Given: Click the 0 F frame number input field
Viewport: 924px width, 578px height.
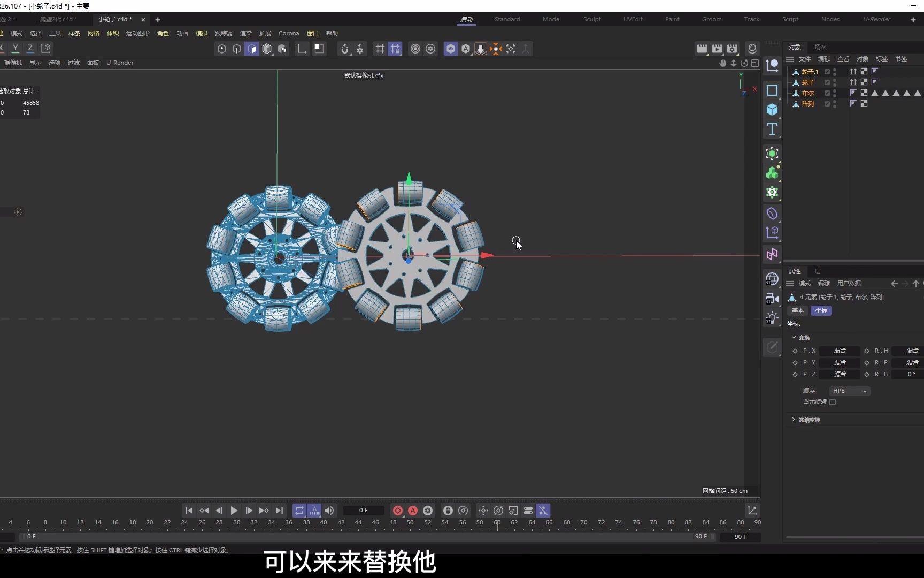Looking at the screenshot, I should click(x=363, y=511).
